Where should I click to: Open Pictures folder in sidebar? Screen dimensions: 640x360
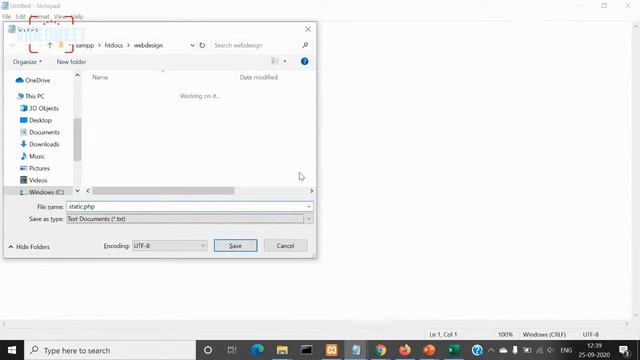(35, 168)
